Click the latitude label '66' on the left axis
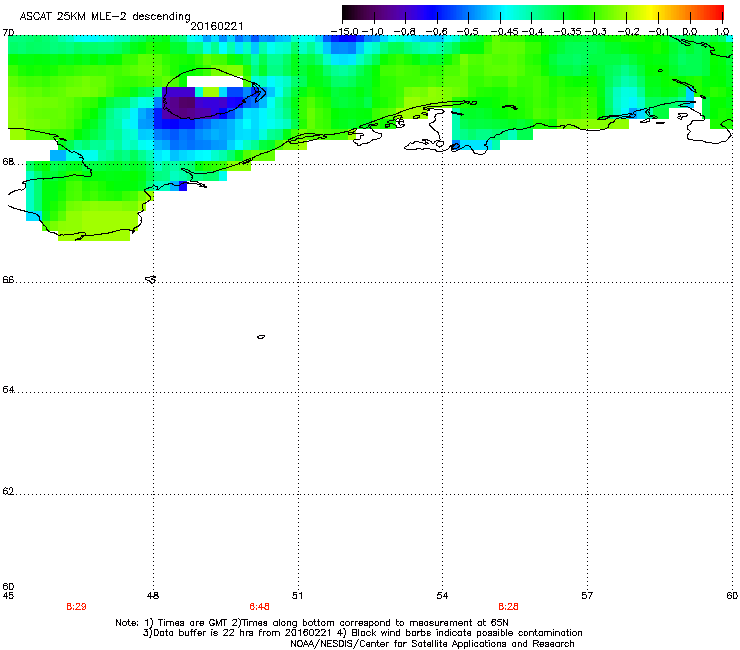Screen dimensions: 740x650 coord(8,280)
